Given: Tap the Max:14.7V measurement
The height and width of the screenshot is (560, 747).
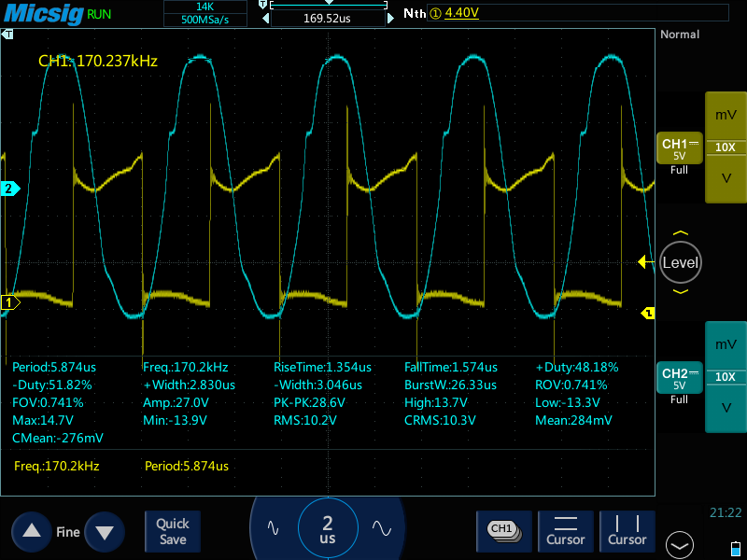Looking at the screenshot, I should pos(43,421).
